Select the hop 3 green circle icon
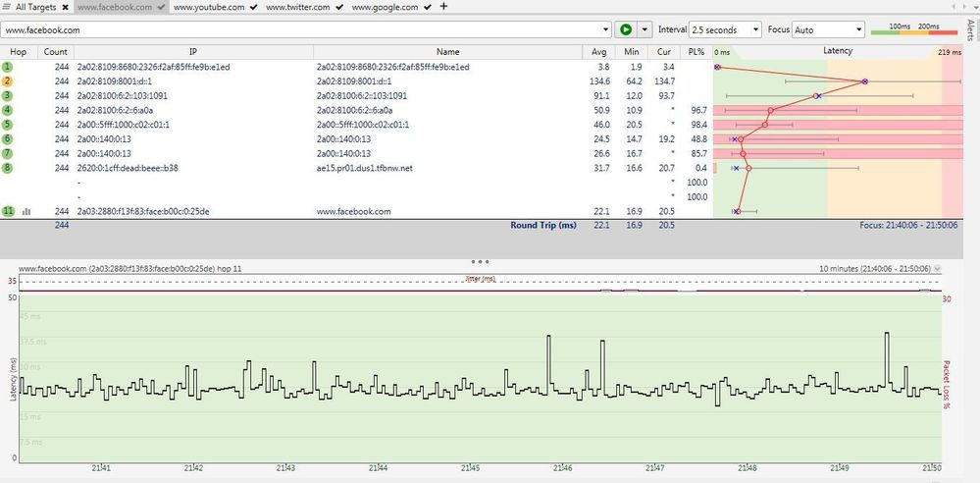 (8, 96)
